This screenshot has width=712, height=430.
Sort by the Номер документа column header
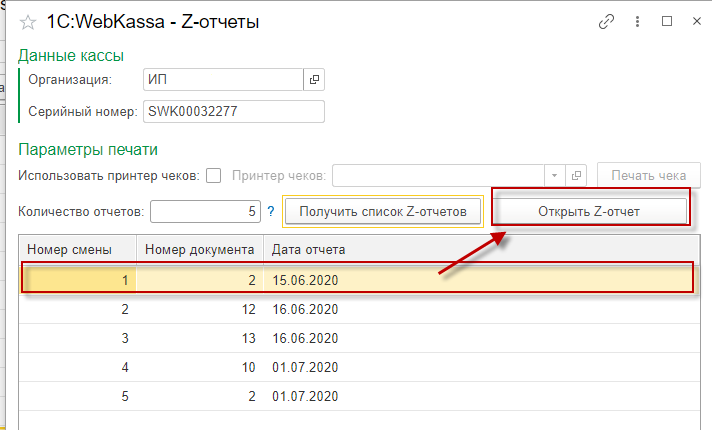coord(200,249)
